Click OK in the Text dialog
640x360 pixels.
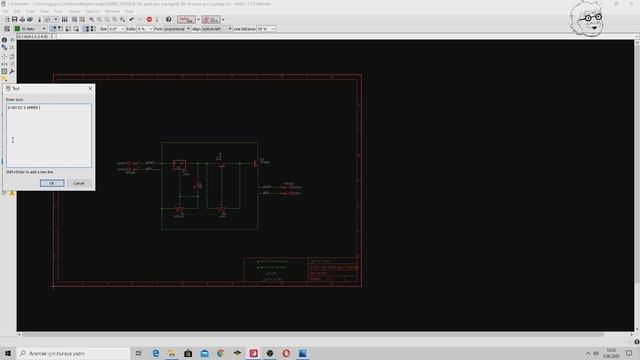point(52,183)
